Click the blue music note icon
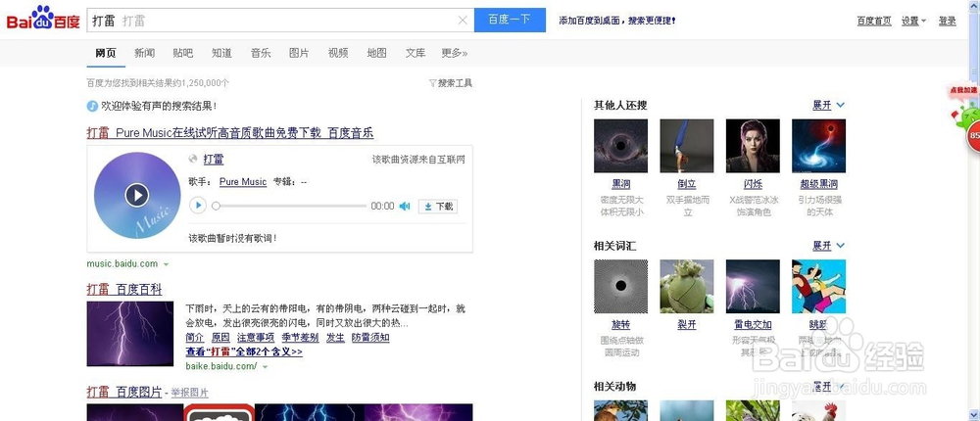Screen dimensions: 980x421 tap(92, 106)
